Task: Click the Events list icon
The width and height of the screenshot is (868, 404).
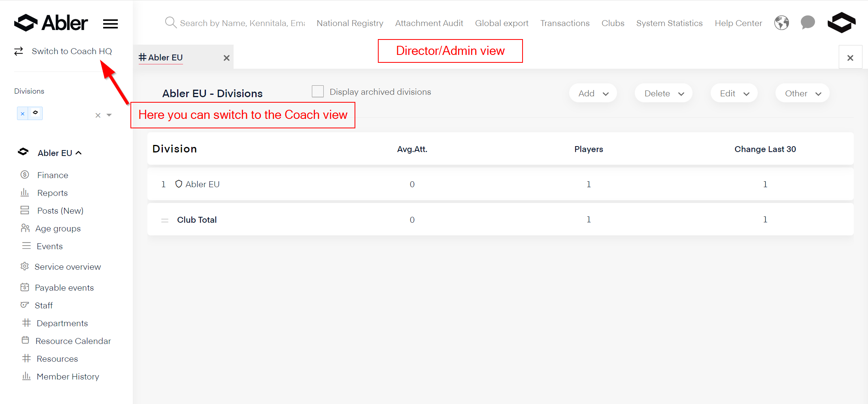Action: [26, 246]
